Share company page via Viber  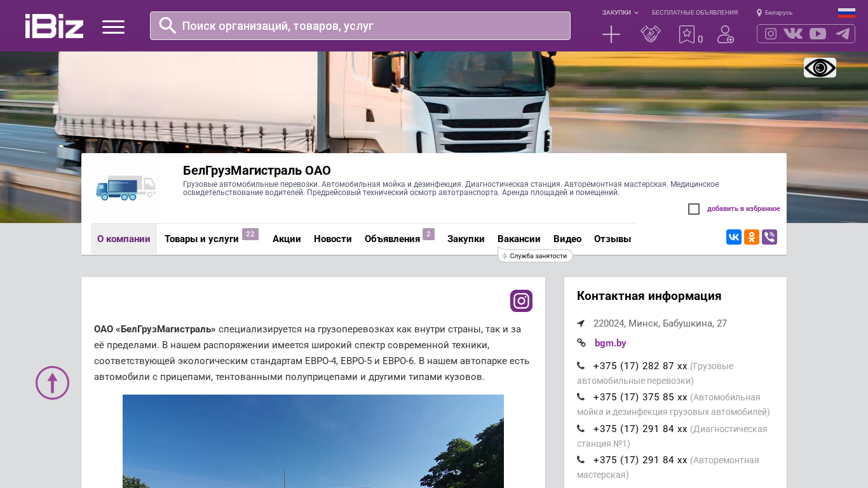[x=769, y=237]
